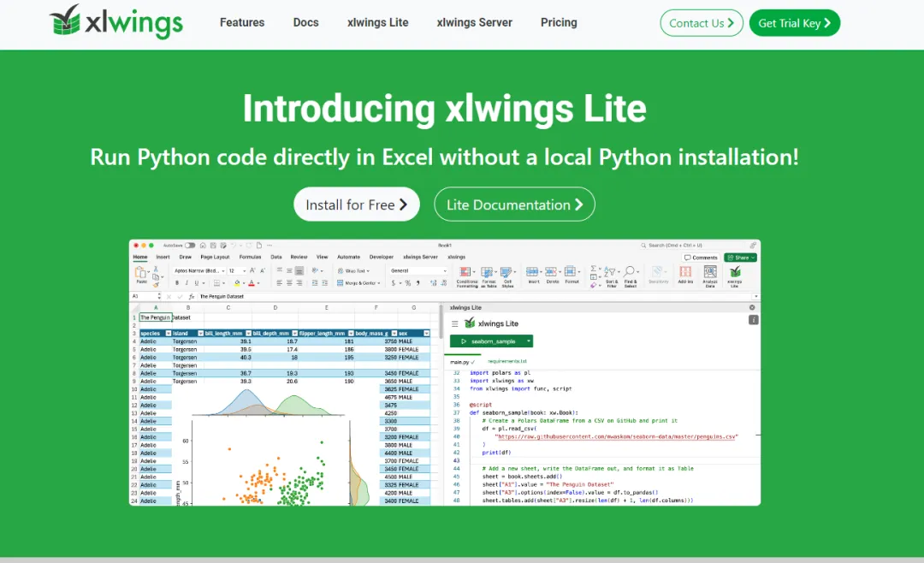Click the Contact Us button
The image size is (924, 563).
click(702, 23)
